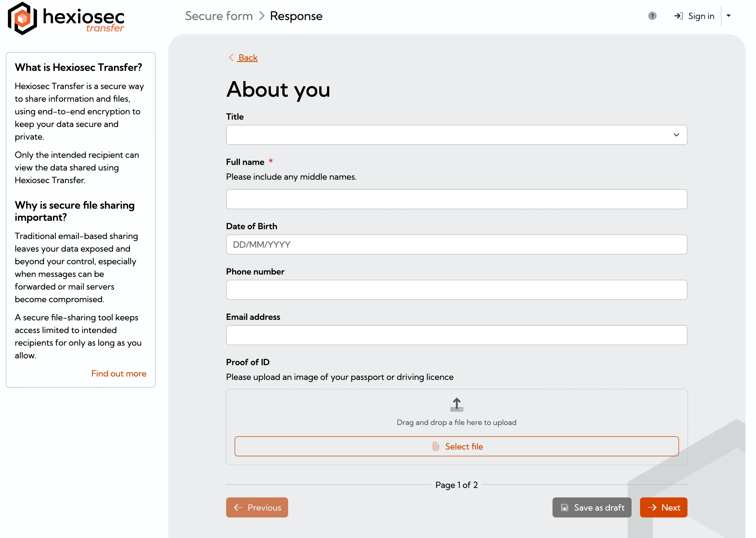Click Save as draft button
The height and width of the screenshot is (538, 756).
pos(592,507)
